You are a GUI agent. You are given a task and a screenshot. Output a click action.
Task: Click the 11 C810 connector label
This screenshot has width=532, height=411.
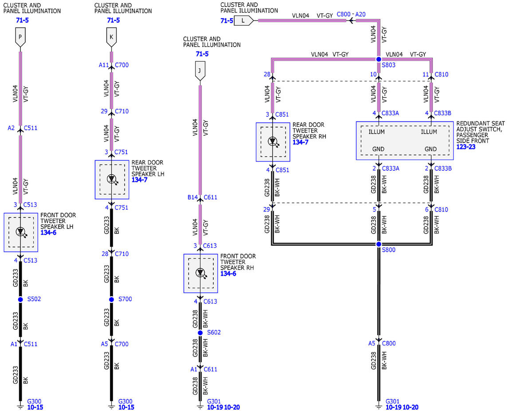tap(435, 74)
